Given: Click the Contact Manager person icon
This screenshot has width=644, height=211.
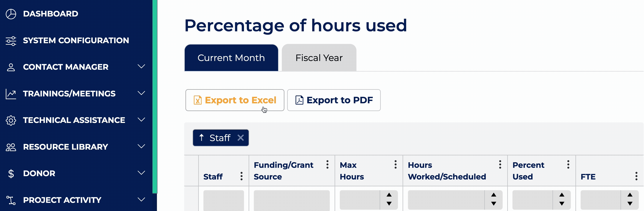Looking at the screenshot, I should click(11, 67).
